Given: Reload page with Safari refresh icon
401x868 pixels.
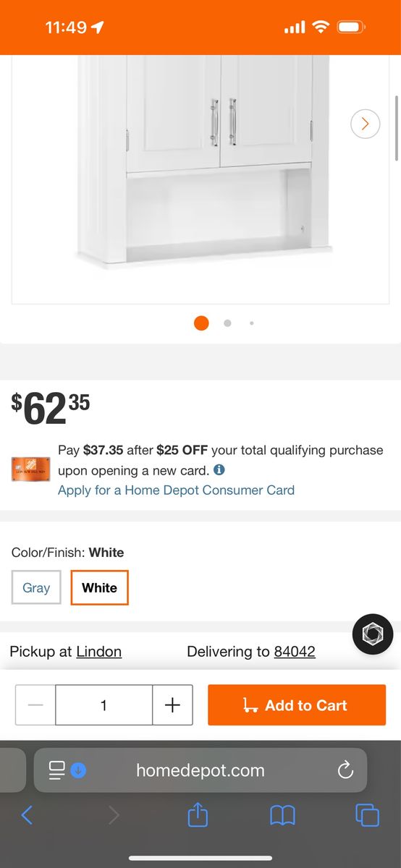Looking at the screenshot, I should coord(345,770).
